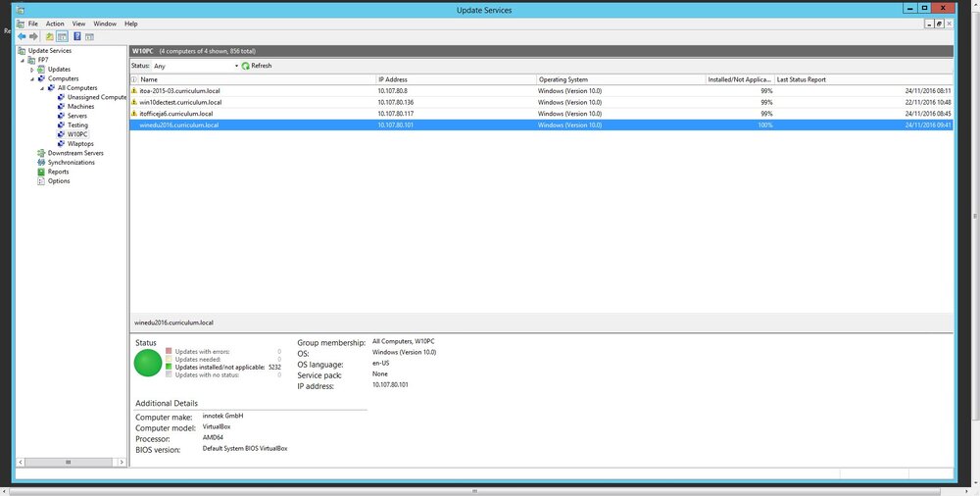This screenshot has width=980, height=496.
Task: Go forward with the gray right arrow
Action: point(33,37)
